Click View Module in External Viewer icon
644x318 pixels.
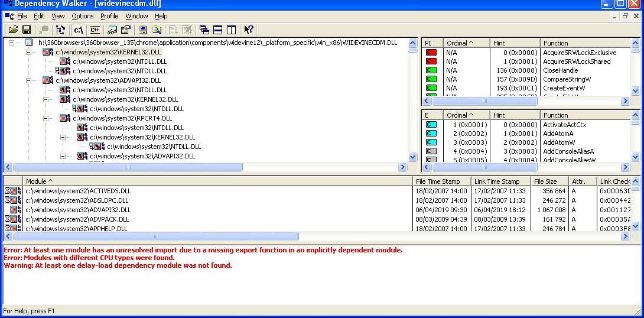[112, 30]
